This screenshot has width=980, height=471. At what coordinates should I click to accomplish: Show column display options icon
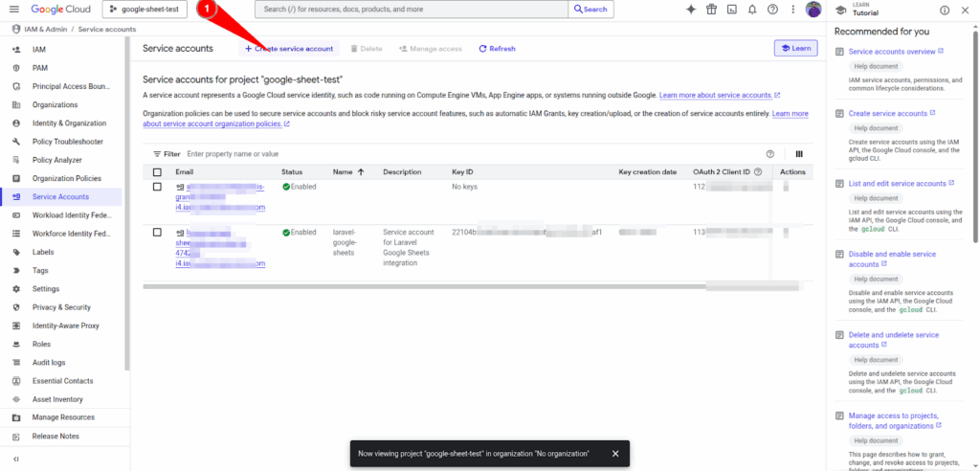click(x=799, y=153)
